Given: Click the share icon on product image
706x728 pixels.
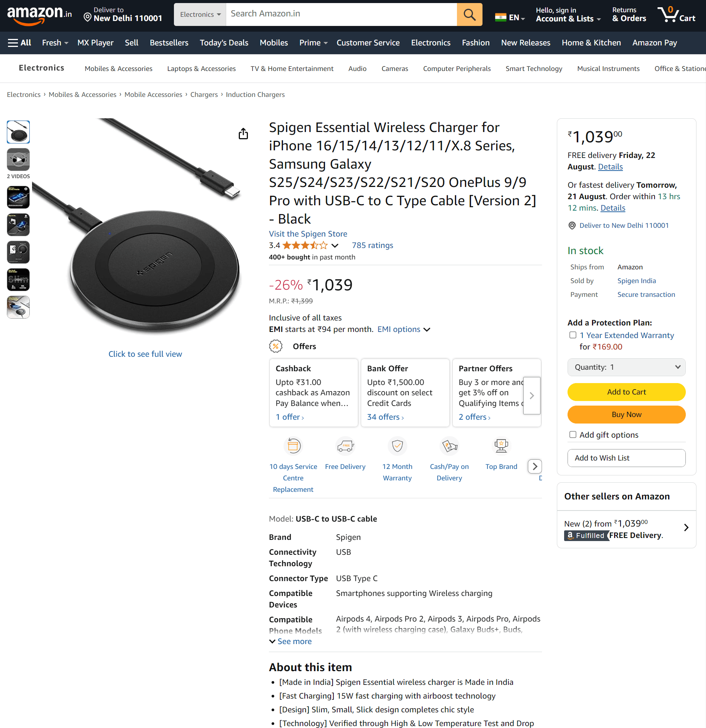Looking at the screenshot, I should (243, 134).
